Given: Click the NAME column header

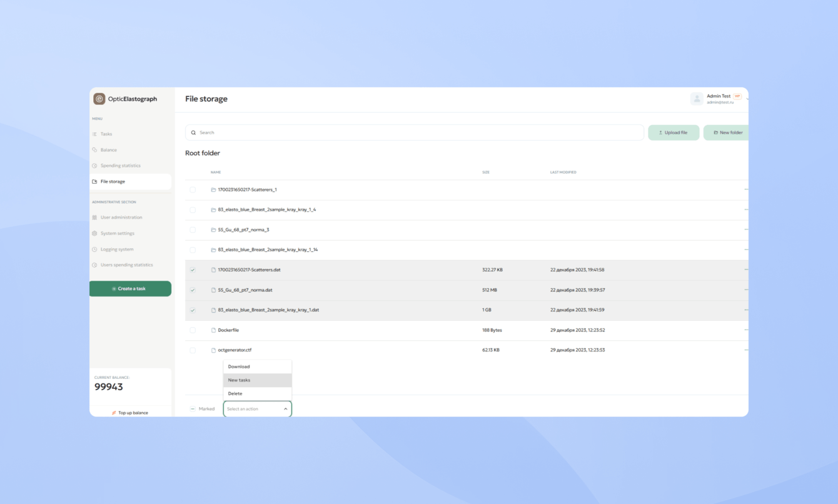Looking at the screenshot, I should coord(216,173).
